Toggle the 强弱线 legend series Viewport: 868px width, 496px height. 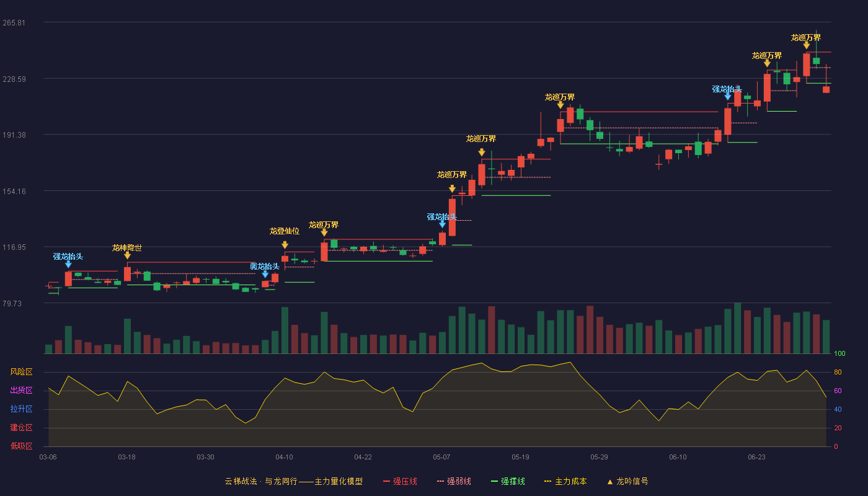click(x=454, y=481)
